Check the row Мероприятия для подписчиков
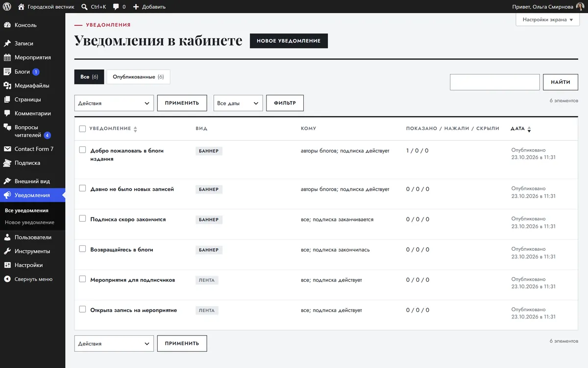 click(82, 279)
